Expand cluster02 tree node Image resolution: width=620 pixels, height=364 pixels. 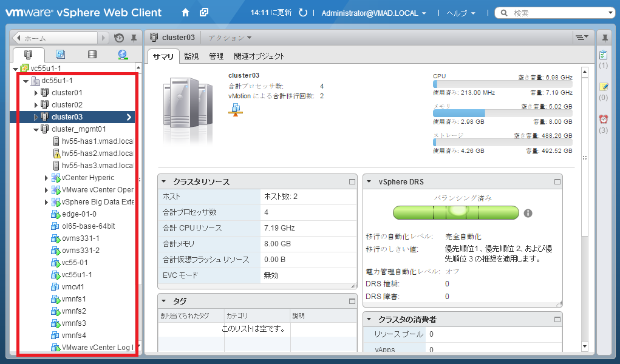(36, 105)
